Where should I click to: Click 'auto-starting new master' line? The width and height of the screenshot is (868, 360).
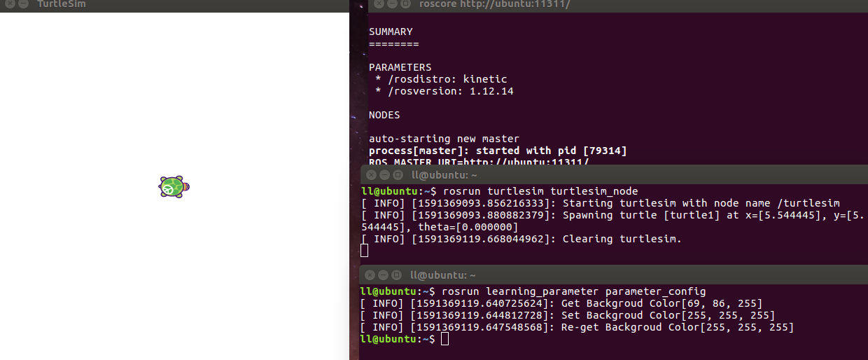444,139
